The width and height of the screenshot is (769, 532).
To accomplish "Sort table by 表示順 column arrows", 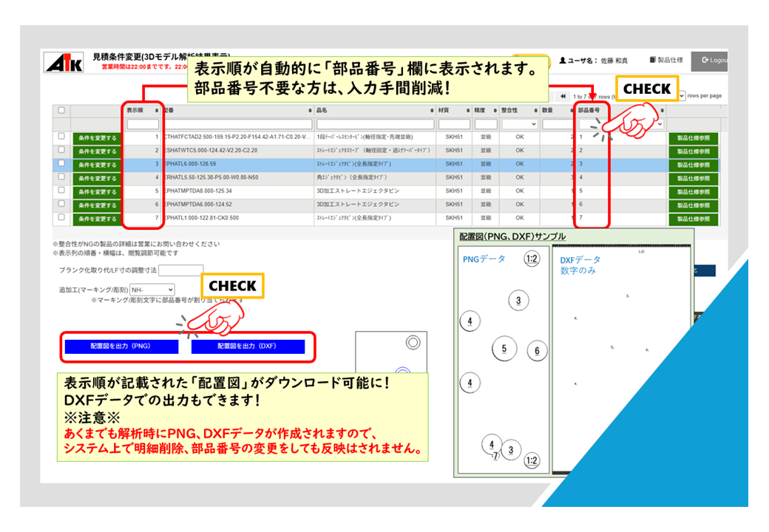I will (x=156, y=110).
